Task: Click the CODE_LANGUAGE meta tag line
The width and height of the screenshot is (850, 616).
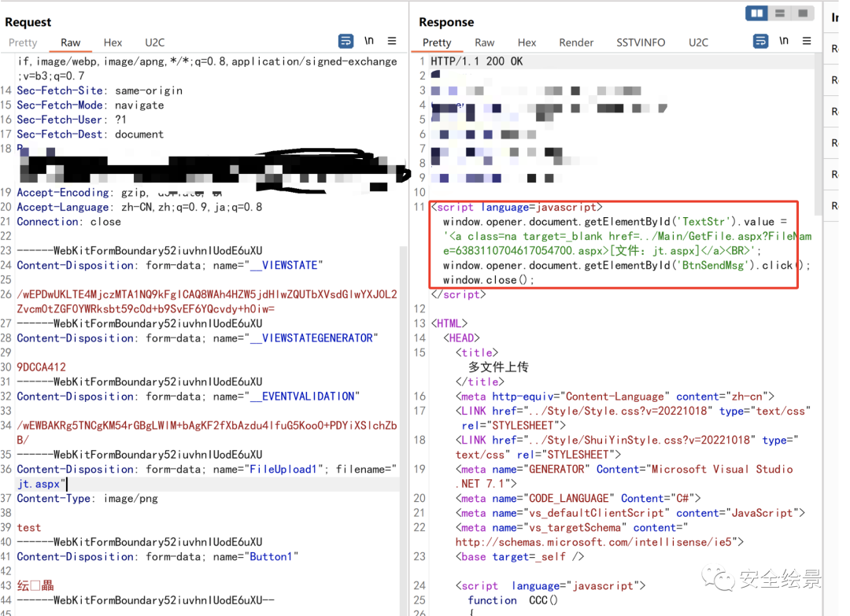Action: pos(578,499)
